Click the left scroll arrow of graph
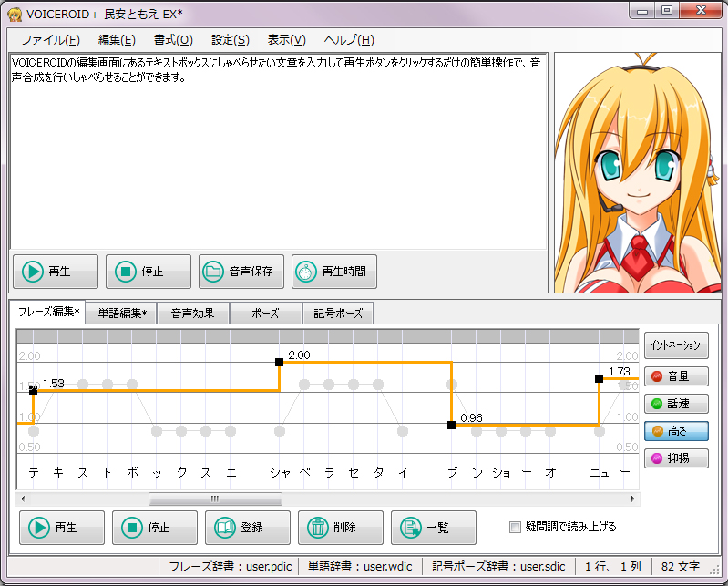 coord(22,499)
